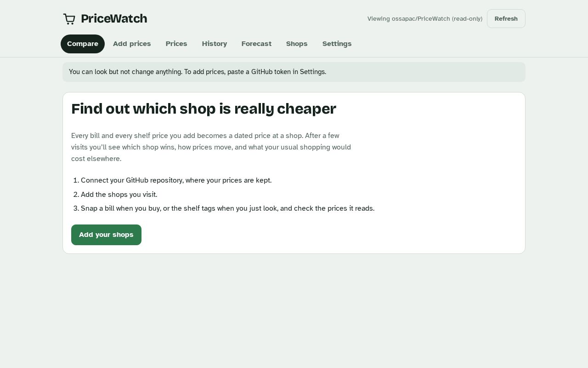Click the paragraph starting 'Every bill and every shelf price'
Viewport: 588px width, 368px height.
click(211, 147)
